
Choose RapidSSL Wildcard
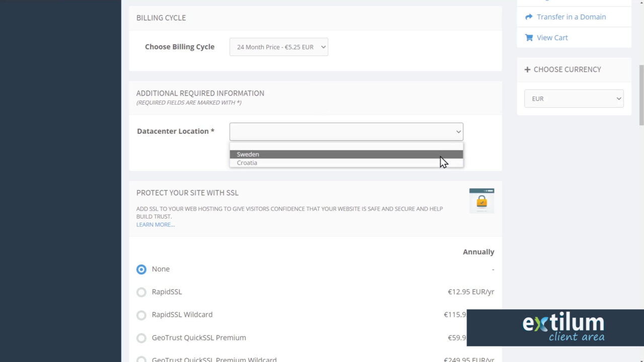click(x=141, y=315)
